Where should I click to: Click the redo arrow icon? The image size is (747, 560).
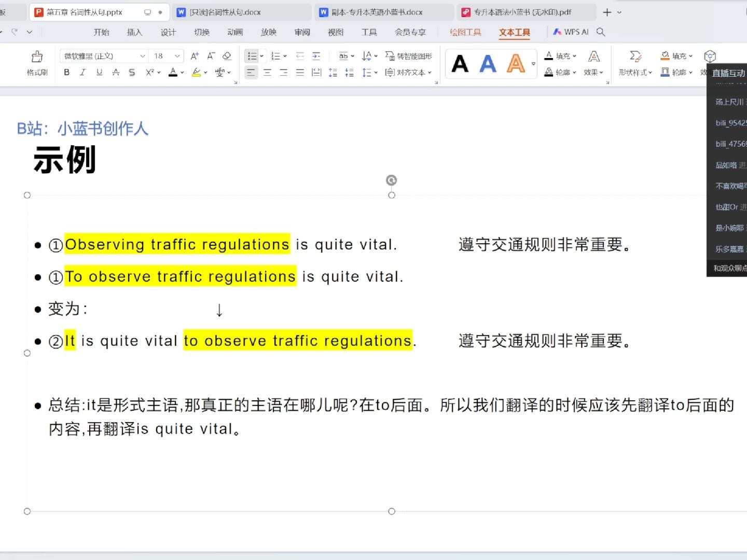pos(14,32)
